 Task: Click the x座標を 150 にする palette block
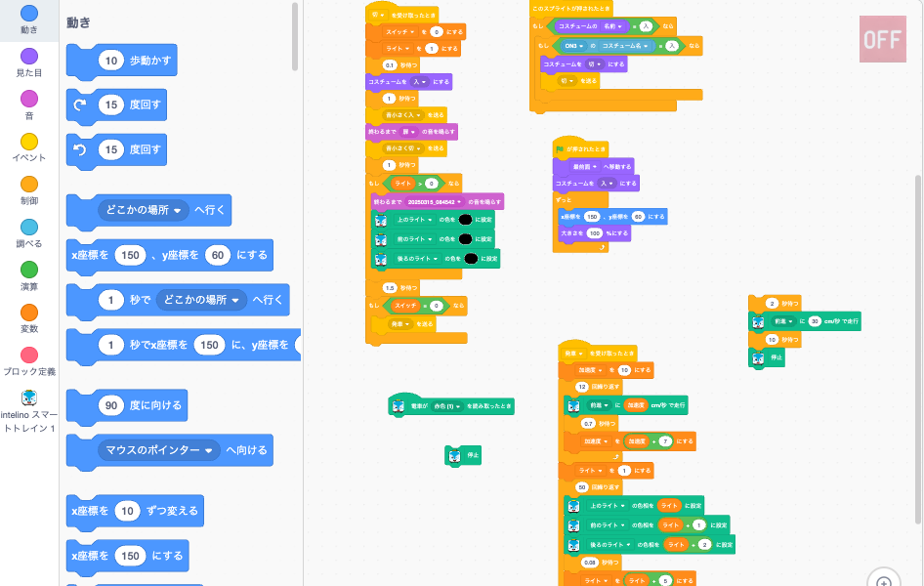coord(128,556)
